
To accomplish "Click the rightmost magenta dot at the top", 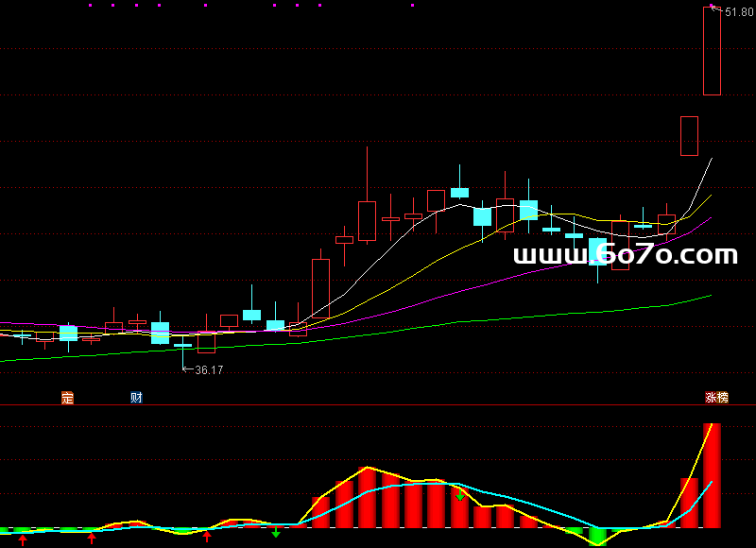I will pos(412,6).
